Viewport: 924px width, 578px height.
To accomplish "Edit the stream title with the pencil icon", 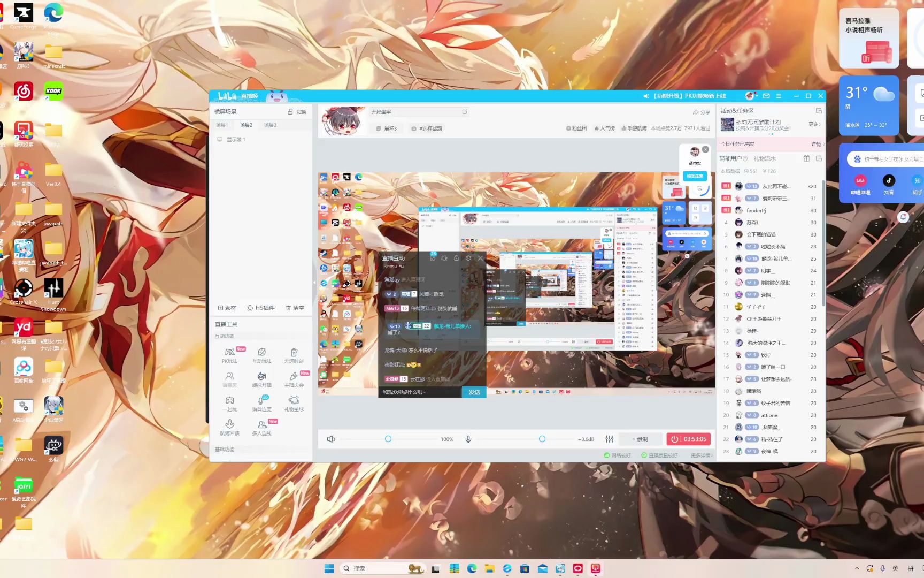I will pos(465,112).
